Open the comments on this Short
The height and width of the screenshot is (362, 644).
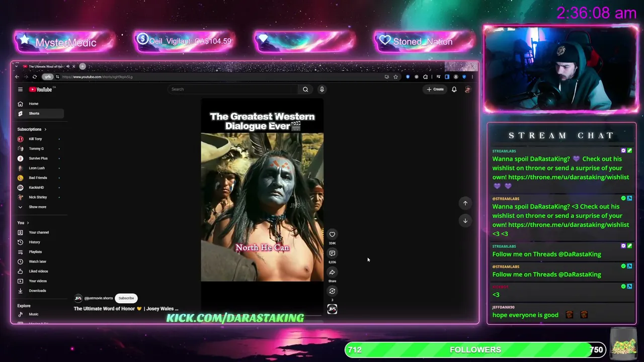coord(332,253)
